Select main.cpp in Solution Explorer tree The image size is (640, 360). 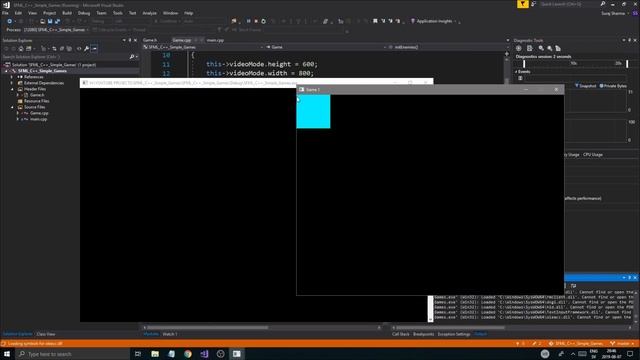point(38,119)
